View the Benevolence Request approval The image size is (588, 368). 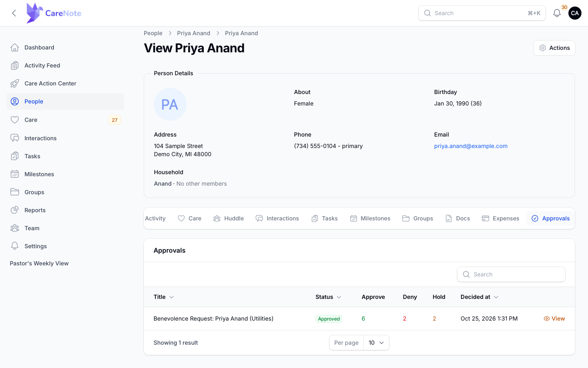point(554,319)
